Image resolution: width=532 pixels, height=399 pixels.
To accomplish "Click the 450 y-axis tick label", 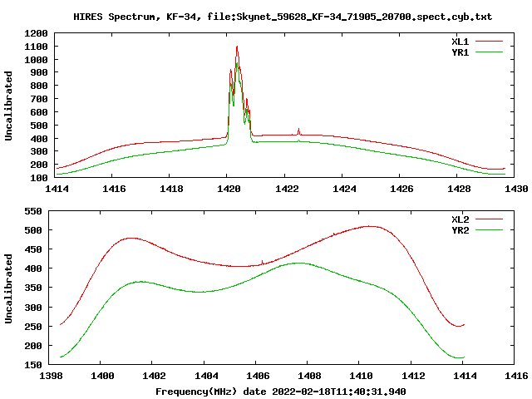I will click(33, 249).
